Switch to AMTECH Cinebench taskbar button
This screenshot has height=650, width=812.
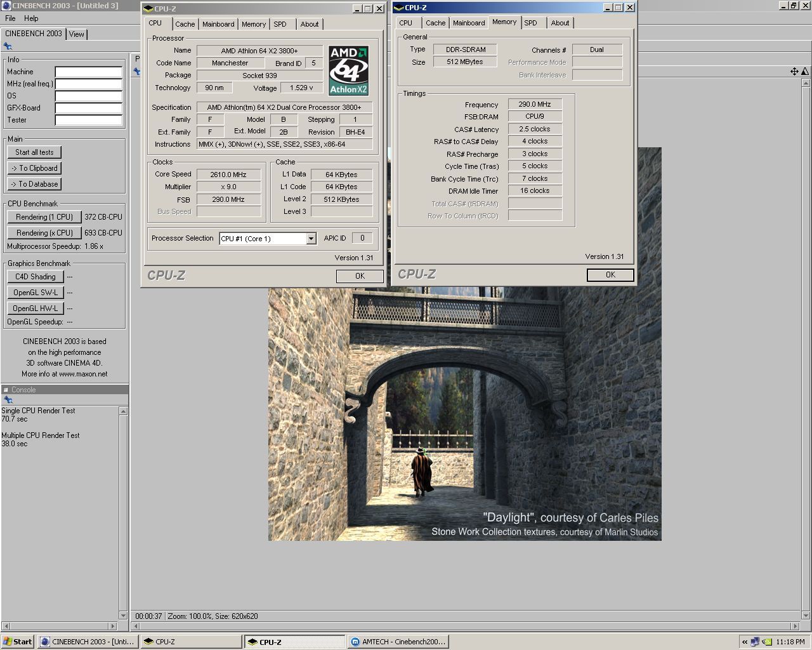(398, 642)
